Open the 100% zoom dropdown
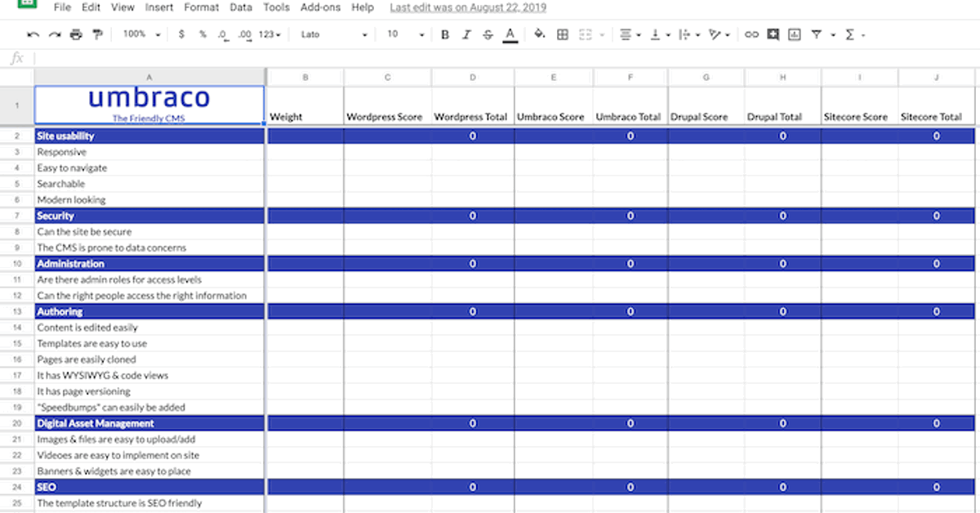Viewport: 980px width, 513px height. coord(141,34)
